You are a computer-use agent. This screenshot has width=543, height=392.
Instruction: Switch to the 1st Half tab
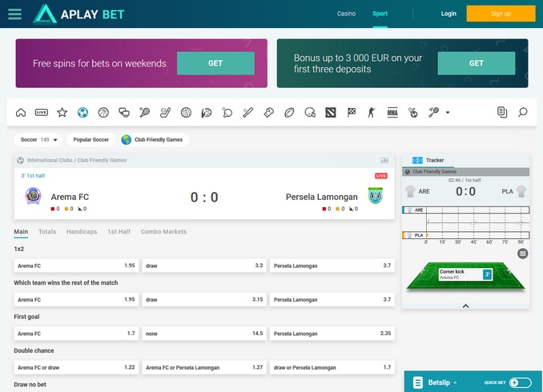119,231
